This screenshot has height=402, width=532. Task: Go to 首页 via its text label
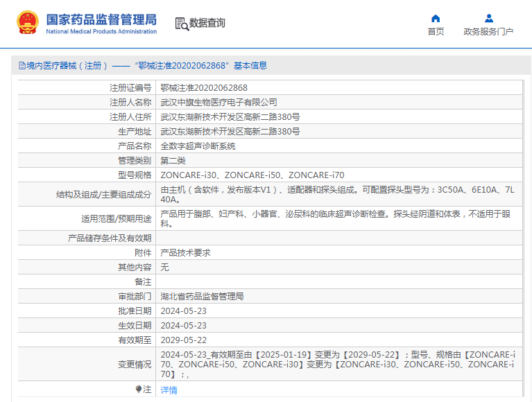click(436, 32)
